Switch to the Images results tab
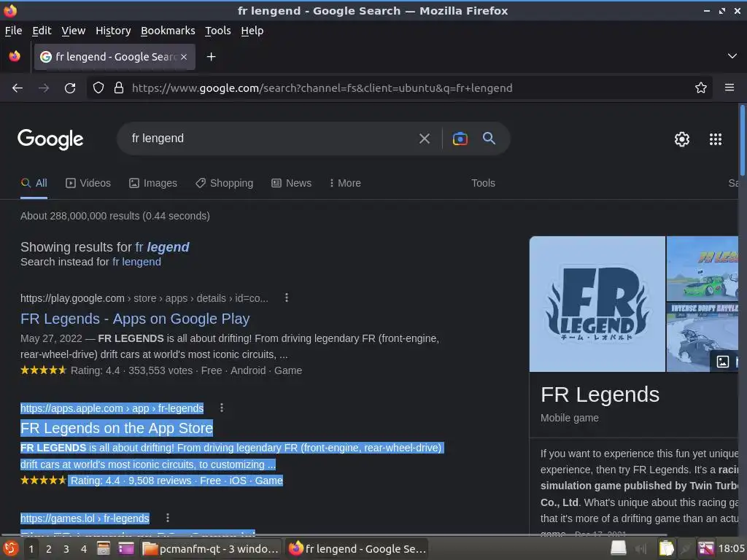This screenshot has height=560, width=747. tap(153, 183)
